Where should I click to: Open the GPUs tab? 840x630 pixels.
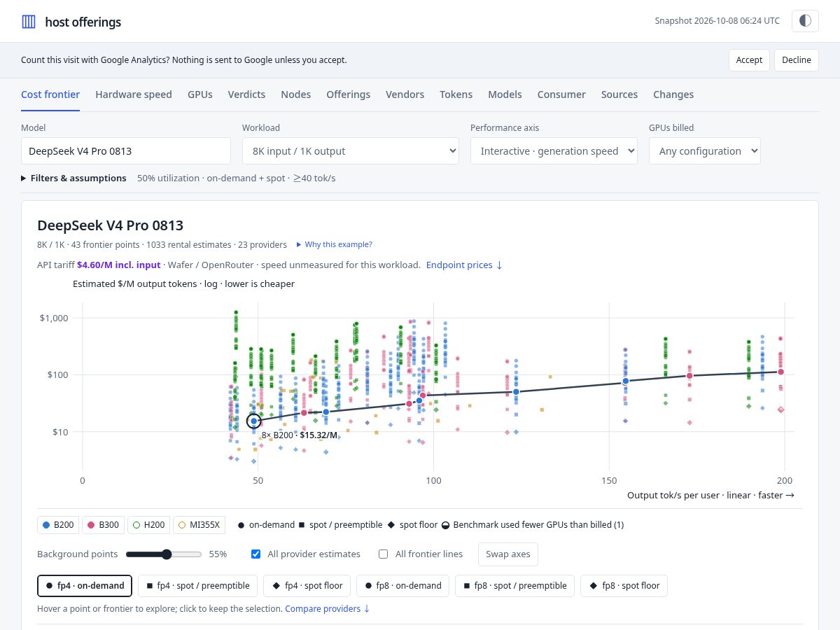(x=200, y=94)
